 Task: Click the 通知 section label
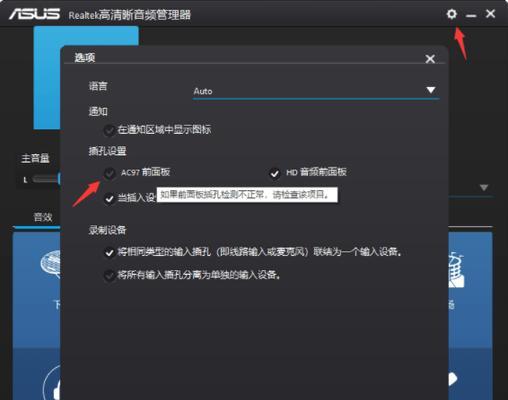tap(98, 111)
